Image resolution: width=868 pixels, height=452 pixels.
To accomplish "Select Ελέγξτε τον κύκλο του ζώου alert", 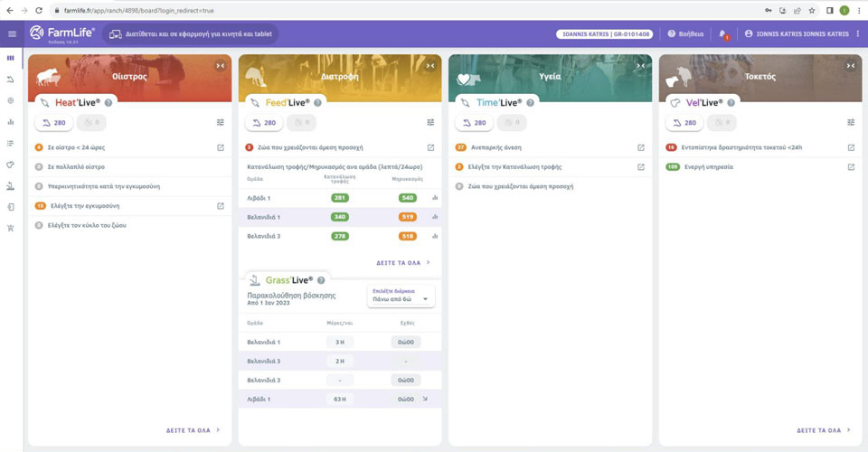I will (x=129, y=225).
